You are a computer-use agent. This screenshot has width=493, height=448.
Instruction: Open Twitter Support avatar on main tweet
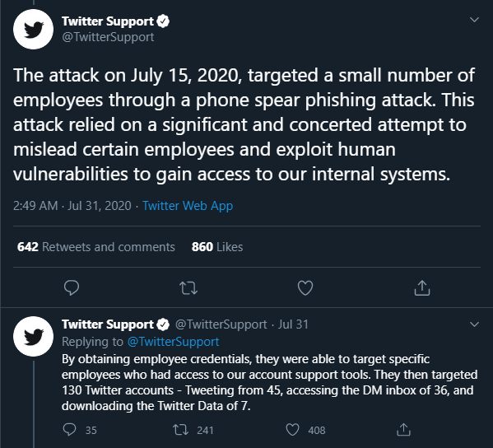(x=33, y=30)
